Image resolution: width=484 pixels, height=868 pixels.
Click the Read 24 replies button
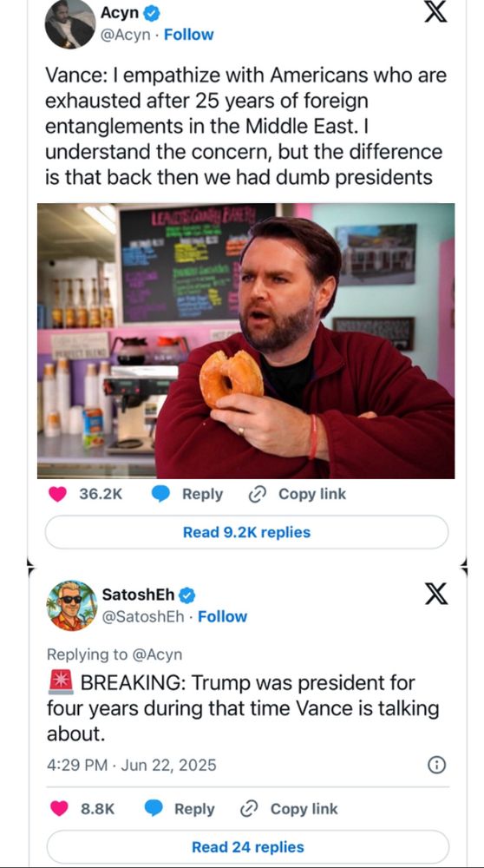click(248, 847)
